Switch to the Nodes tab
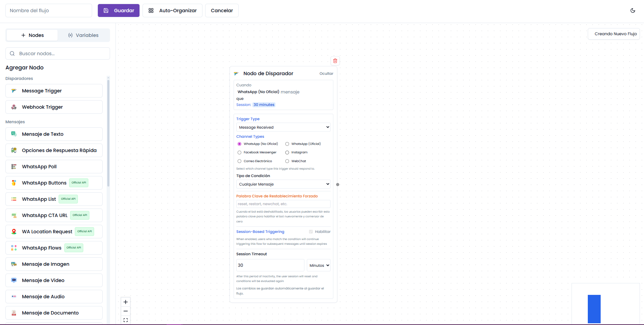The height and width of the screenshot is (325, 644). [x=33, y=35]
